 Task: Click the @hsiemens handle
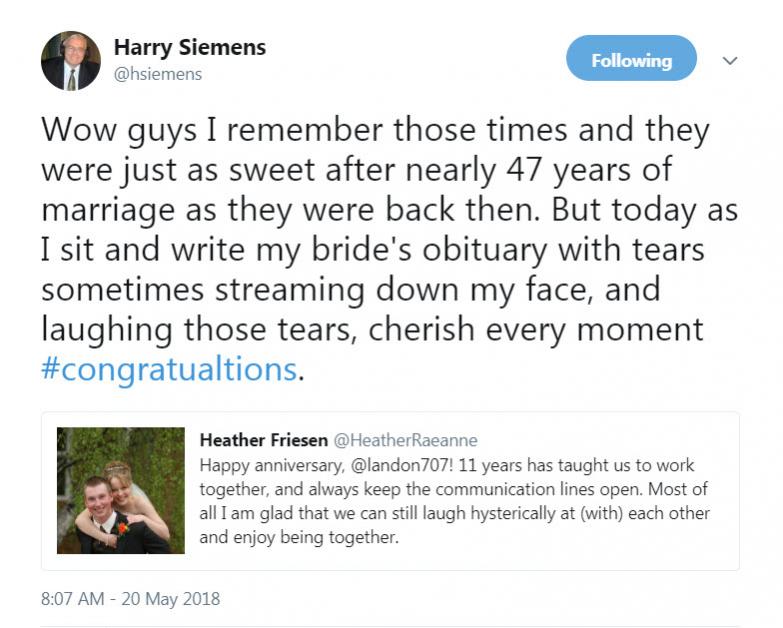[x=158, y=74]
